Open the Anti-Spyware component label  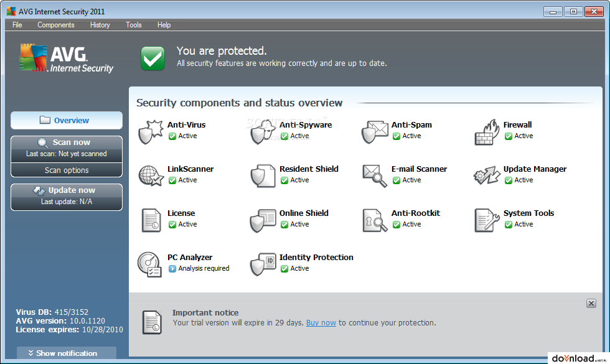306,125
